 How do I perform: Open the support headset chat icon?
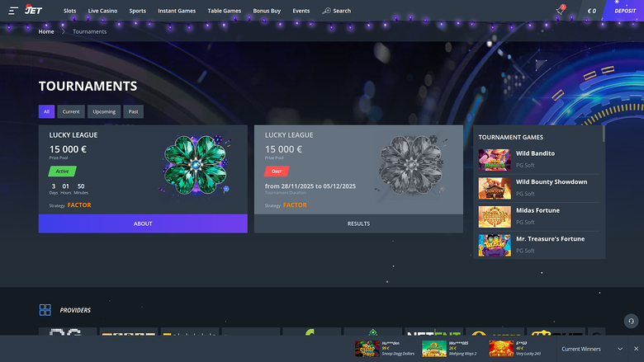tap(631, 321)
